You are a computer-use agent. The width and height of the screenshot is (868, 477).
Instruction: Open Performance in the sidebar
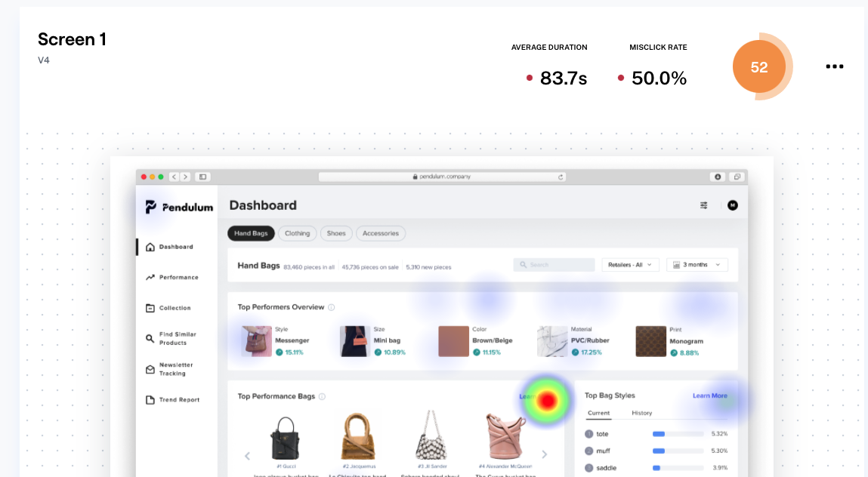(178, 277)
